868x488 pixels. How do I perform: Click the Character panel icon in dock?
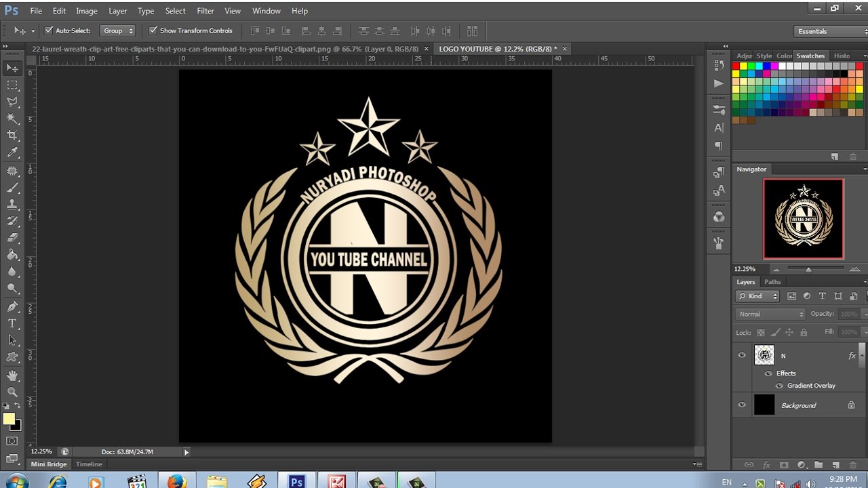[719, 127]
